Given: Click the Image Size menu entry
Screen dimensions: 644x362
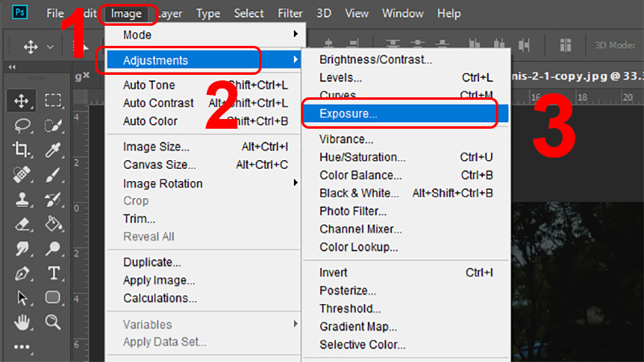Looking at the screenshot, I should [156, 146].
